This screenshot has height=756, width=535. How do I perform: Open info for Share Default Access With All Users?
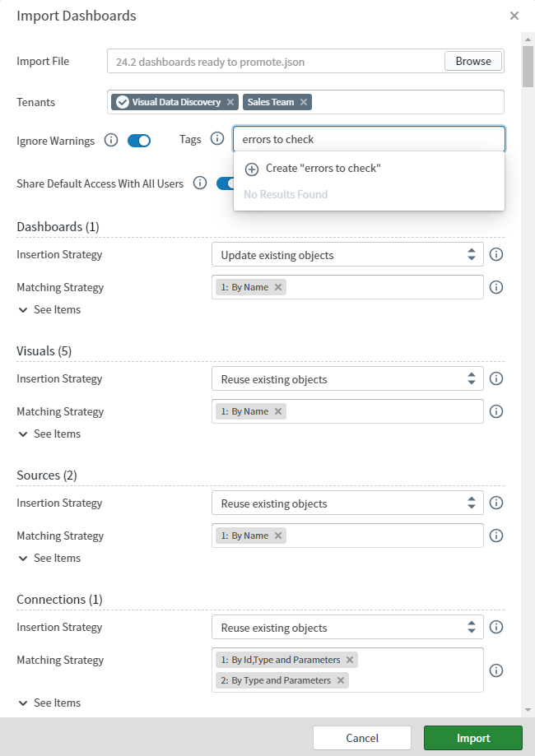tap(199, 183)
